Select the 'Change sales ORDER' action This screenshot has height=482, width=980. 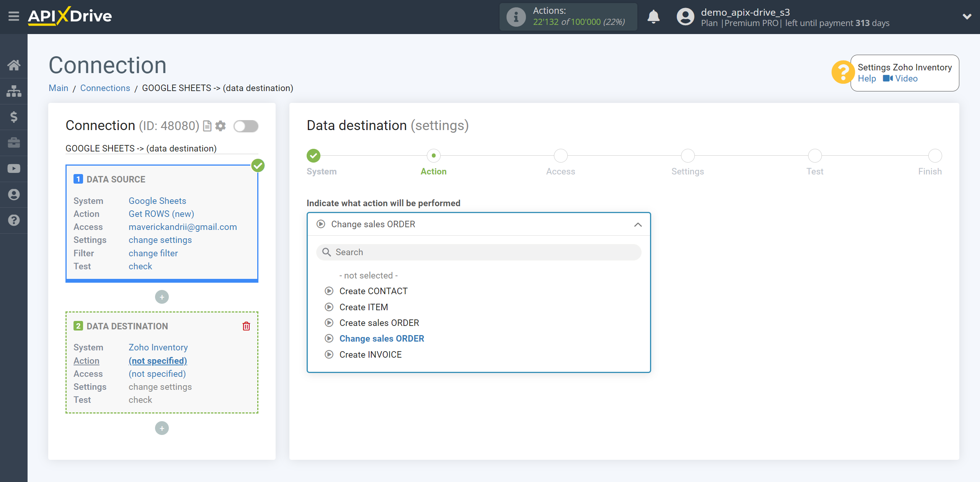[x=382, y=339]
